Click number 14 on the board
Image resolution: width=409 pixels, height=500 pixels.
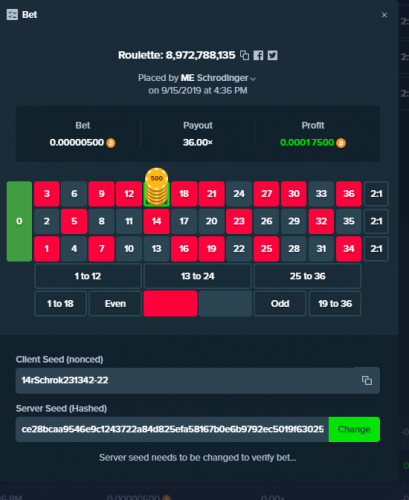pyautogui.click(x=156, y=221)
